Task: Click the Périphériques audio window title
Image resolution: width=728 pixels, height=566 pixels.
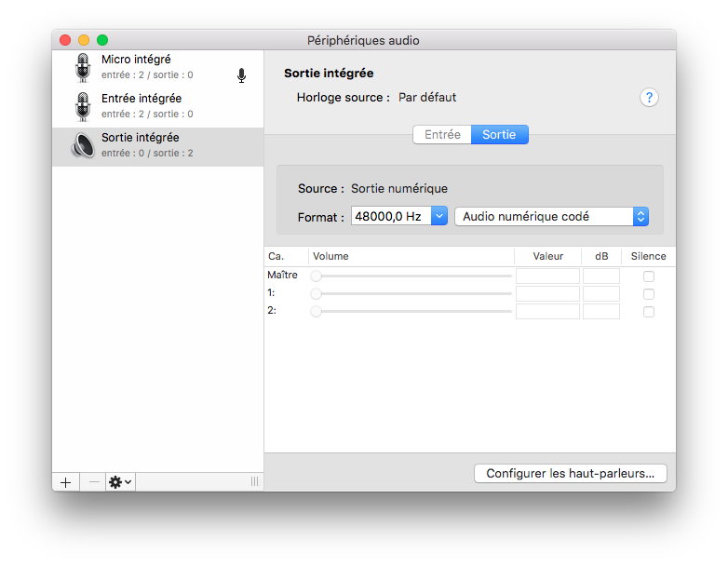Action: (363, 40)
